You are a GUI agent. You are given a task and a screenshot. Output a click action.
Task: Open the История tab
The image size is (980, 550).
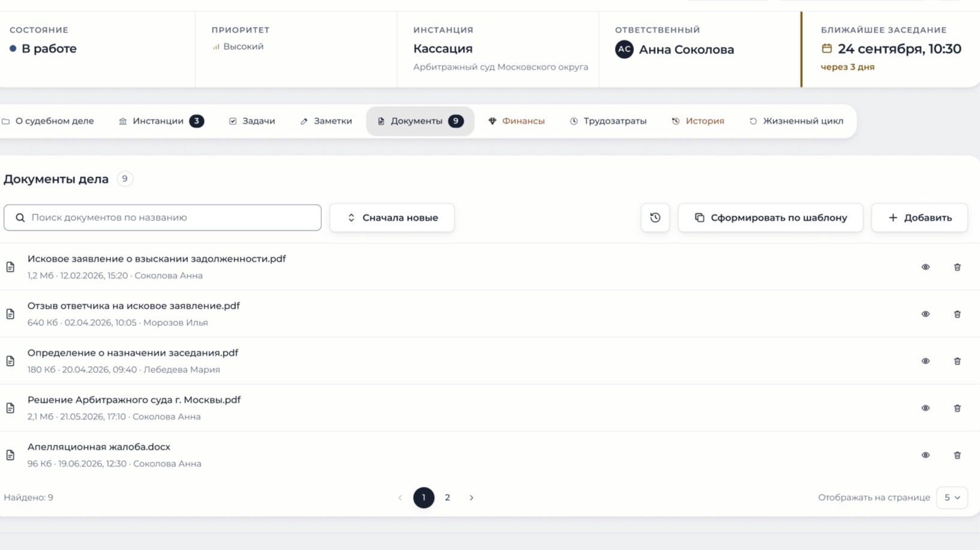click(x=698, y=121)
